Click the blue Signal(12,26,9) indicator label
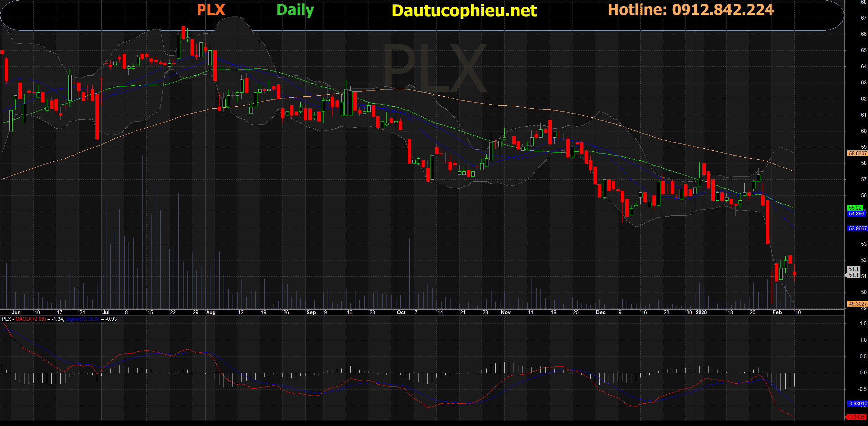The width and height of the screenshot is (868, 426). 82,319
